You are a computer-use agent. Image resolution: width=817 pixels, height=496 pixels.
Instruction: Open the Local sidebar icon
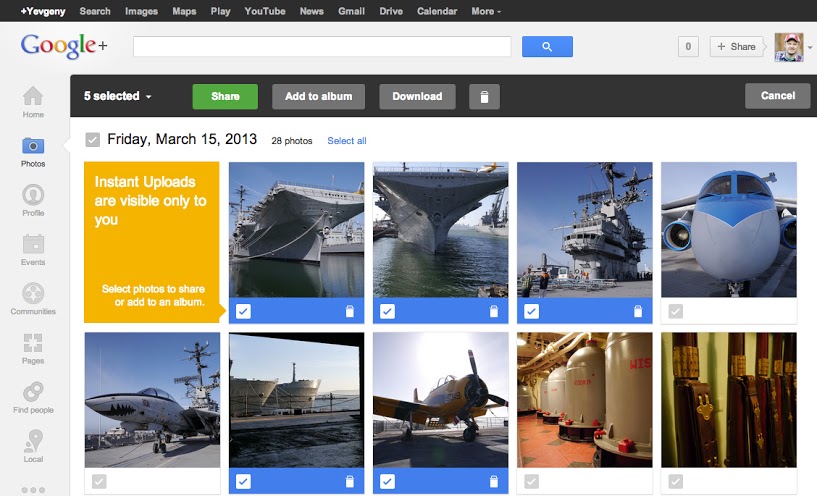click(x=33, y=445)
